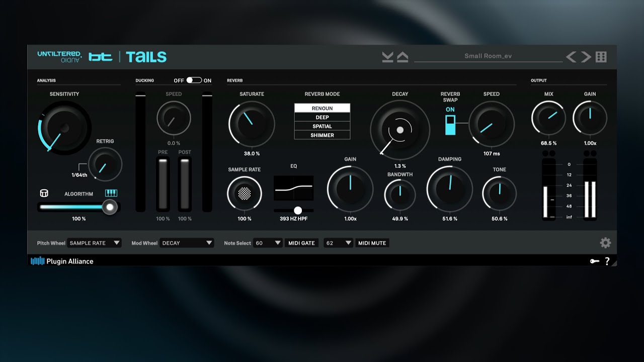Click the MIDI GATE button
Screen dimensions: 644x362
(301, 243)
